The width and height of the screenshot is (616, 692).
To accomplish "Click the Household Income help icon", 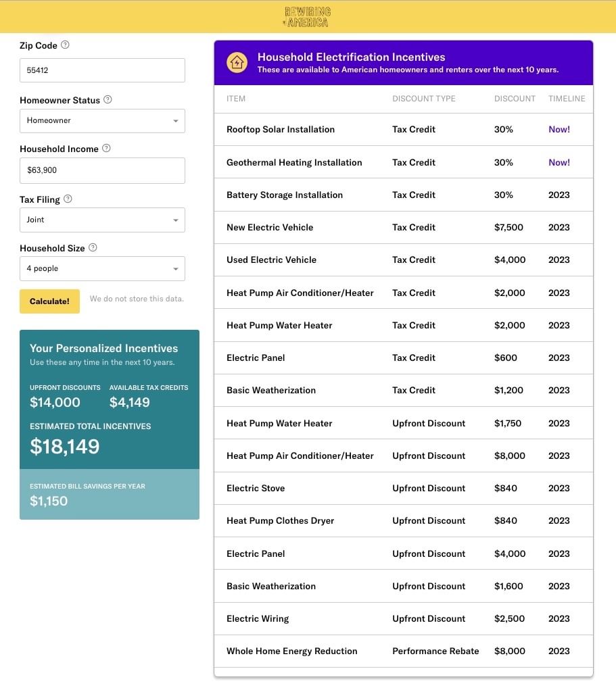I will coord(106,148).
